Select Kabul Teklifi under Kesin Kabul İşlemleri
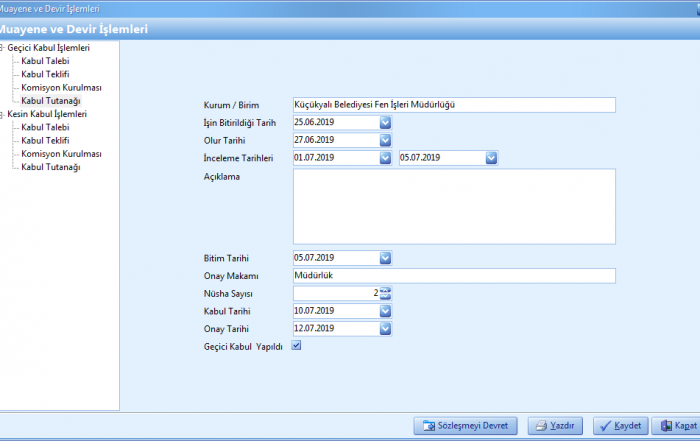The width and height of the screenshot is (700, 441). coord(45,141)
